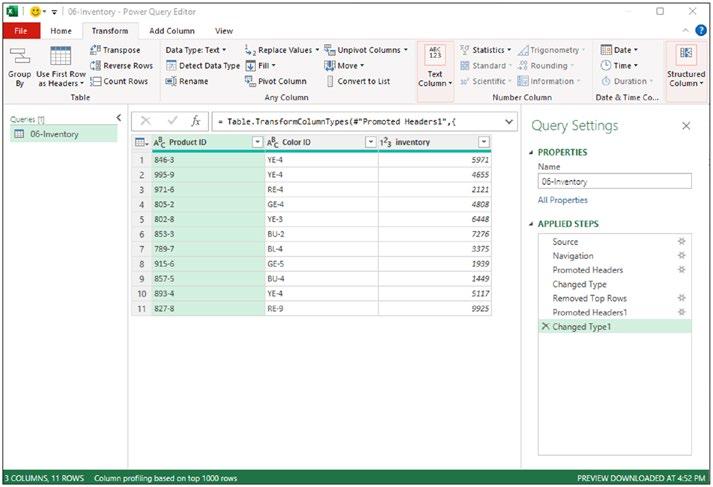The height and width of the screenshot is (487, 713).
Task: Open the Data Type: Text dropdown
Action: [x=196, y=50]
